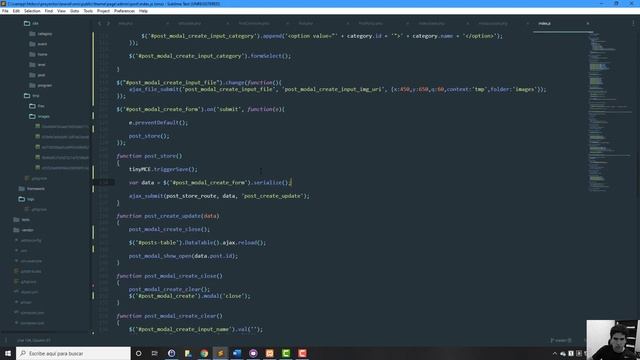Viewport: 640px width, 360px height.
Task: Open the Windows Start menu
Action: tap(8, 353)
